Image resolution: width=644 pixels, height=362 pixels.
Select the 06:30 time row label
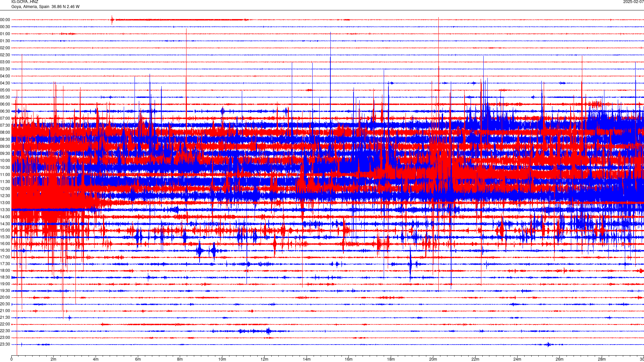[x=5, y=111]
